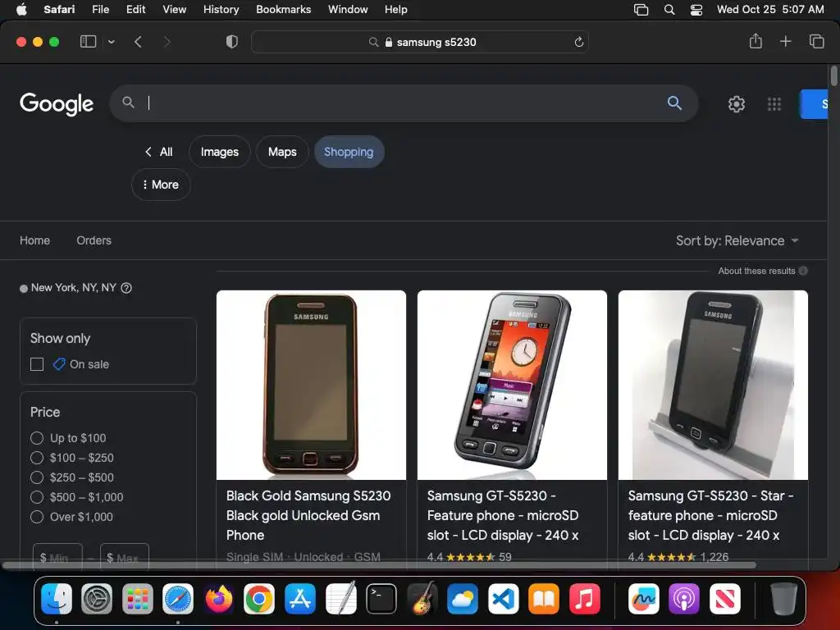Click the Share icon in Safari toolbar

point(756,41)
